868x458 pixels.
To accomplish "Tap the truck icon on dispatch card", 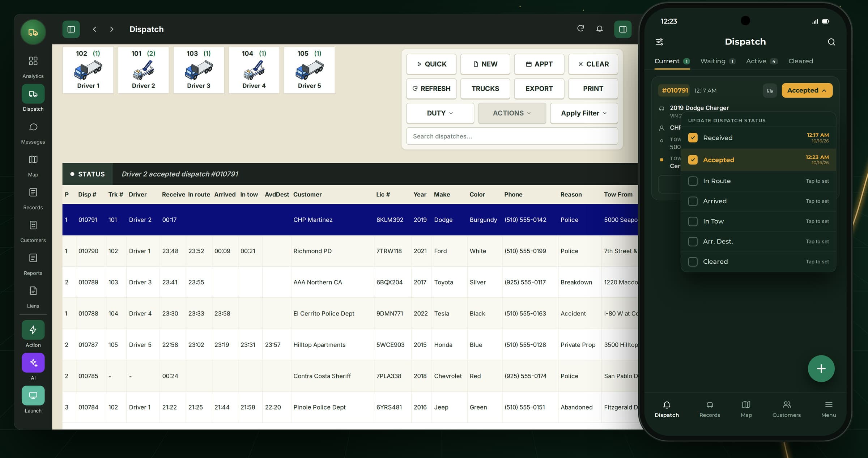I will tap(770, 91).
